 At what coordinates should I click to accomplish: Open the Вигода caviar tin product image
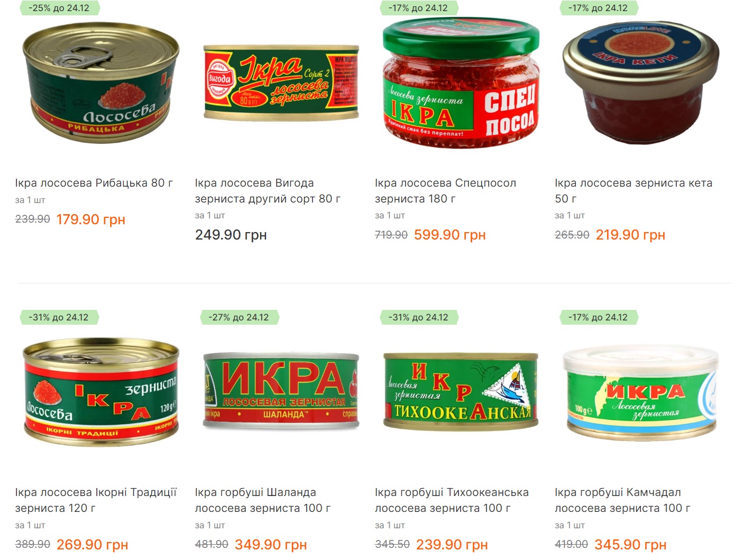tap(281, 83)
